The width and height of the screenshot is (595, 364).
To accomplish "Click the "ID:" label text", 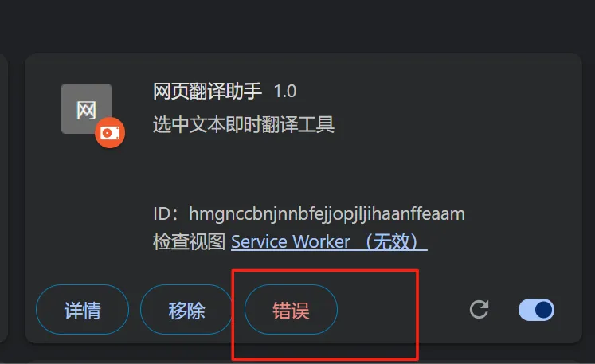I will coord(166,214).
